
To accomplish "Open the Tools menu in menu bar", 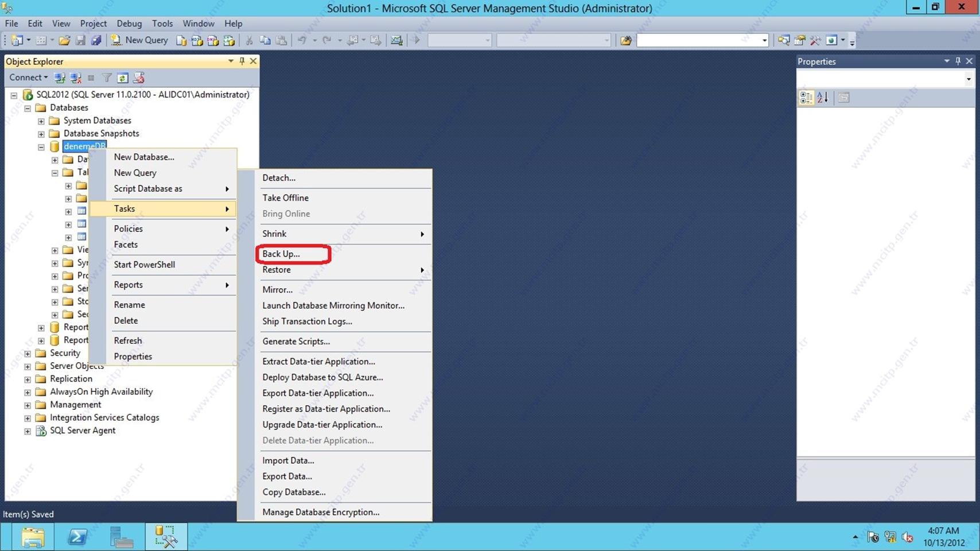I will pyautogui.click(x=162, y=24).
